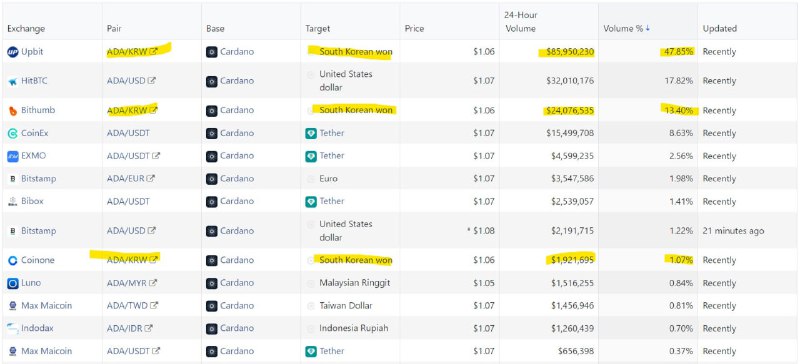
Task: Click the Bithumb exchange logo icon
Action: pyautogui.click(x=13, y=111)
